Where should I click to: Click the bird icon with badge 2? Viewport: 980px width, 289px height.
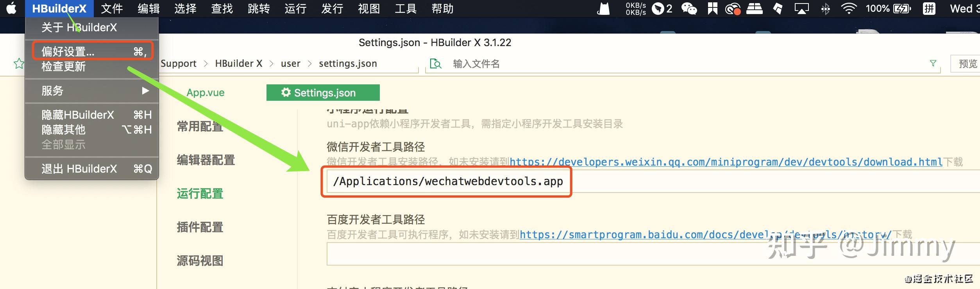pos(662,9)
